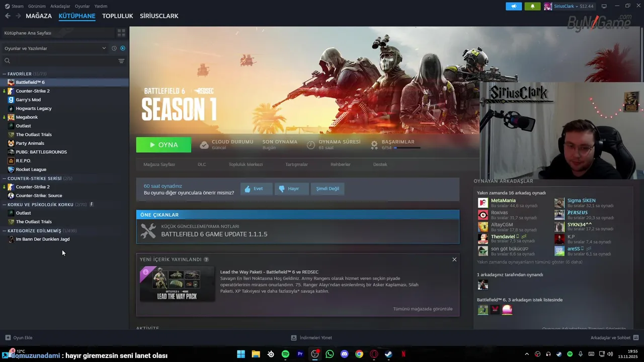The image size is (644, 362).
Task: Click first wishlist friend avatar
Action: 483,310
